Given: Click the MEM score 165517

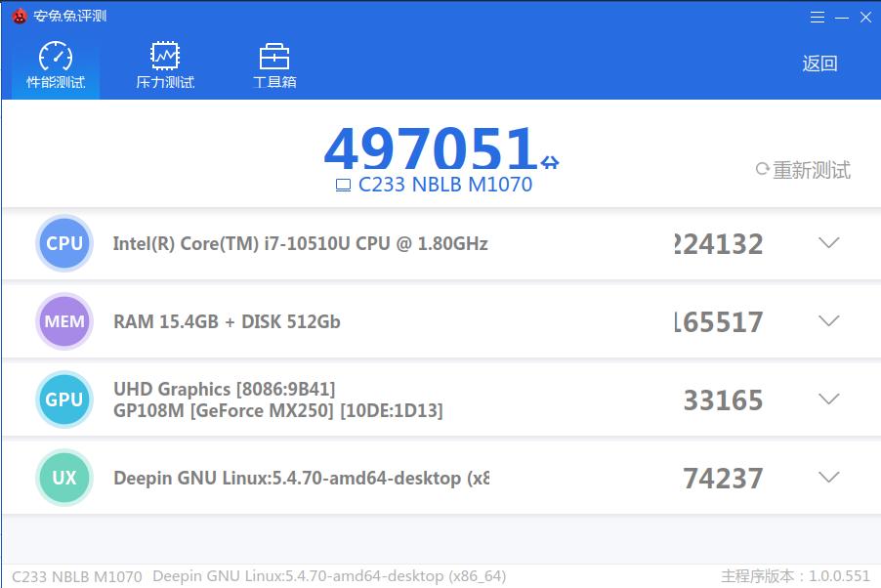Looking at the screenshot, I should 719,322.
